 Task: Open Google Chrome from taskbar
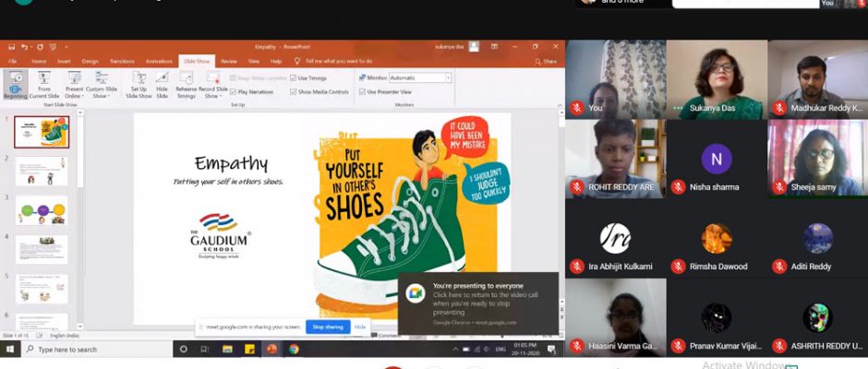(294, 349)
